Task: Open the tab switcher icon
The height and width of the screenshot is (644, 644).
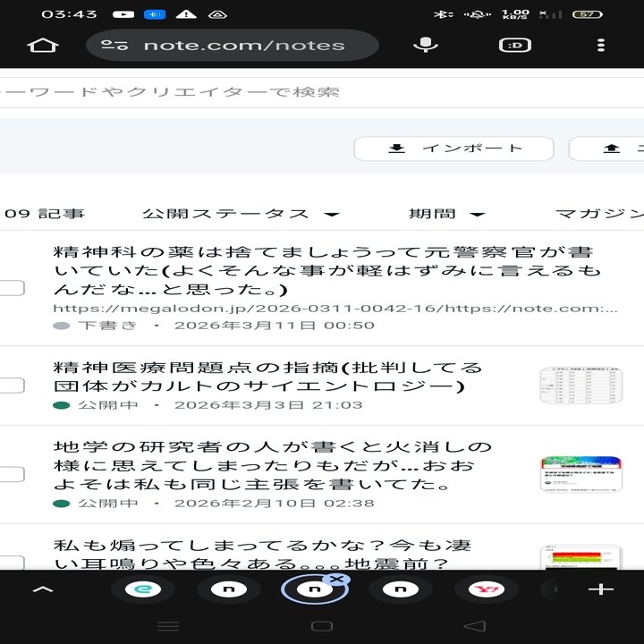Action: click(x=515, y=46)
